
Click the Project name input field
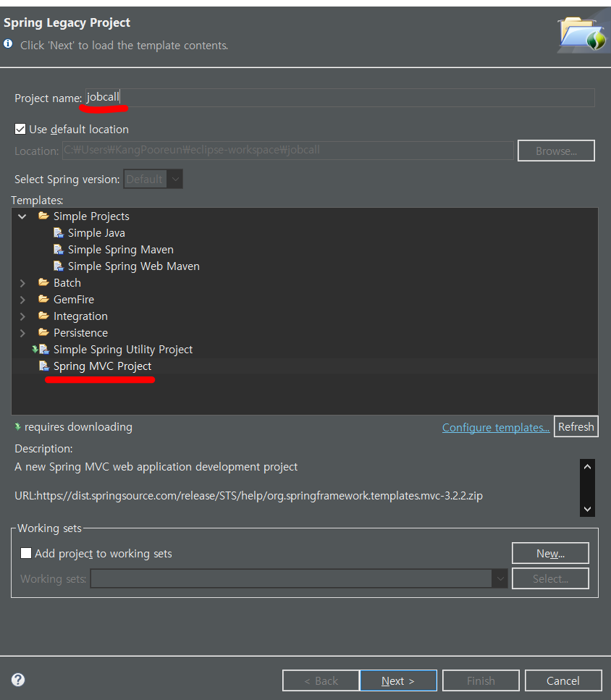click(340, 97)
